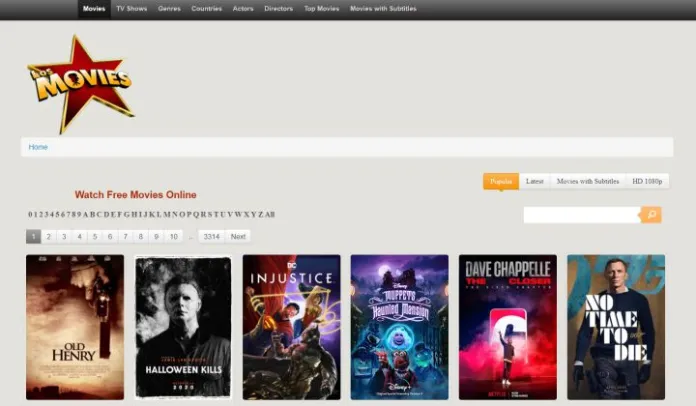The width and height of the screenshot is (696, 406).
Task: Select the HD 1080p filter tab
Action: click(x=647, y=181)
